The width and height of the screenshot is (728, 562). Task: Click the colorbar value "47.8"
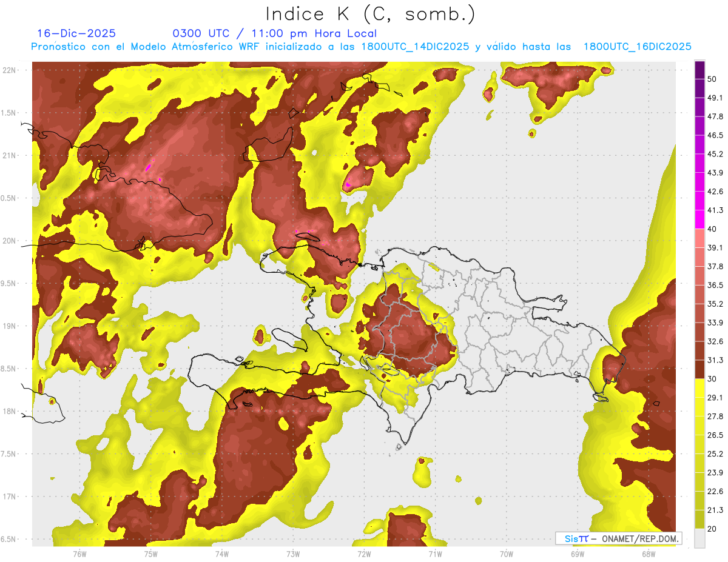[x=715, y=116]
